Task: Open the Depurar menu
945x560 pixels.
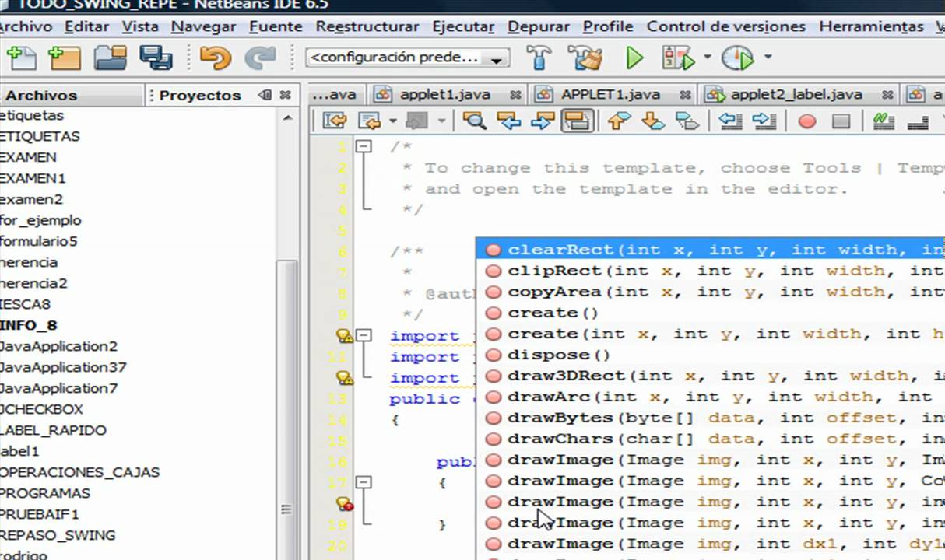Action: 539,26
